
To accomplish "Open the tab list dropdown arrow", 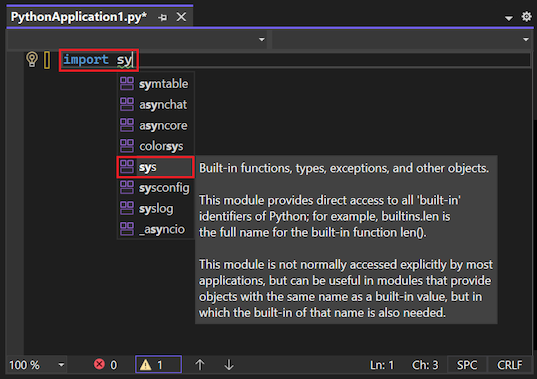I will point(509,18).
